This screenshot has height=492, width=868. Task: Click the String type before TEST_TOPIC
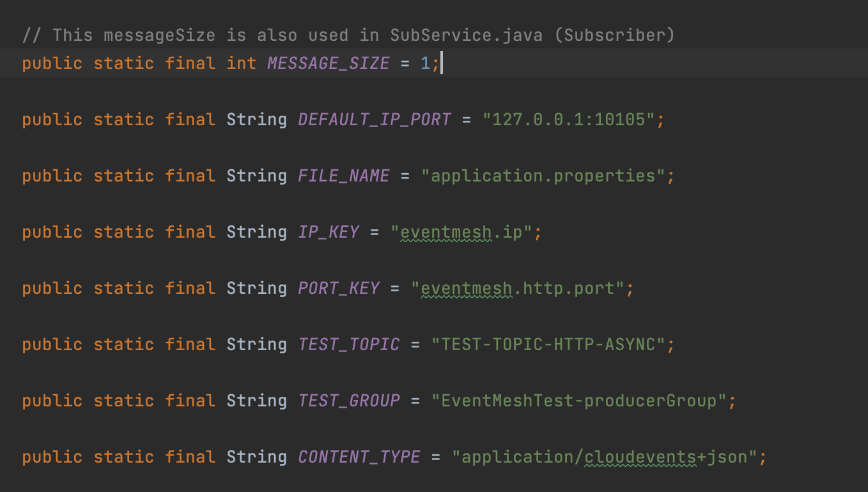(256, 344)
